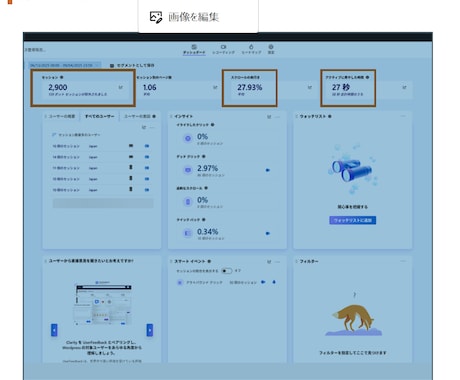Click the 2,900 sessions value
460x380 pixels.
tap(58, 87)
